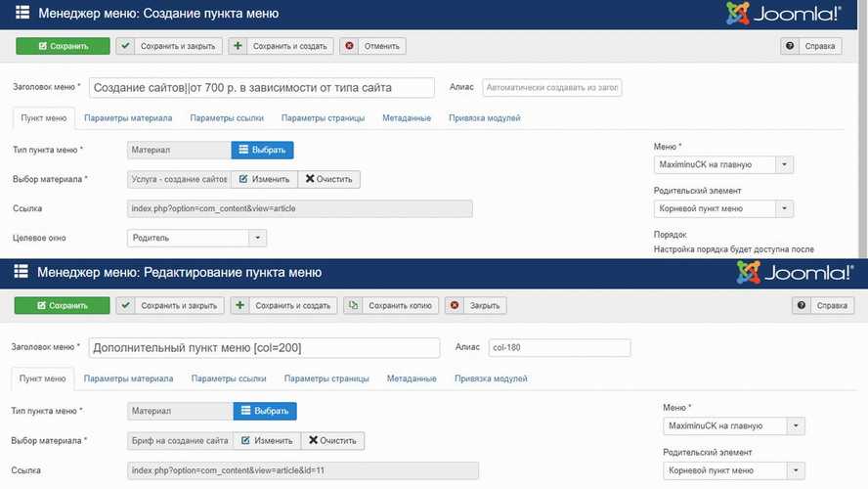
Task: Click 'Сохранить и создать' in lower toolbar
Action: point(283,306)
